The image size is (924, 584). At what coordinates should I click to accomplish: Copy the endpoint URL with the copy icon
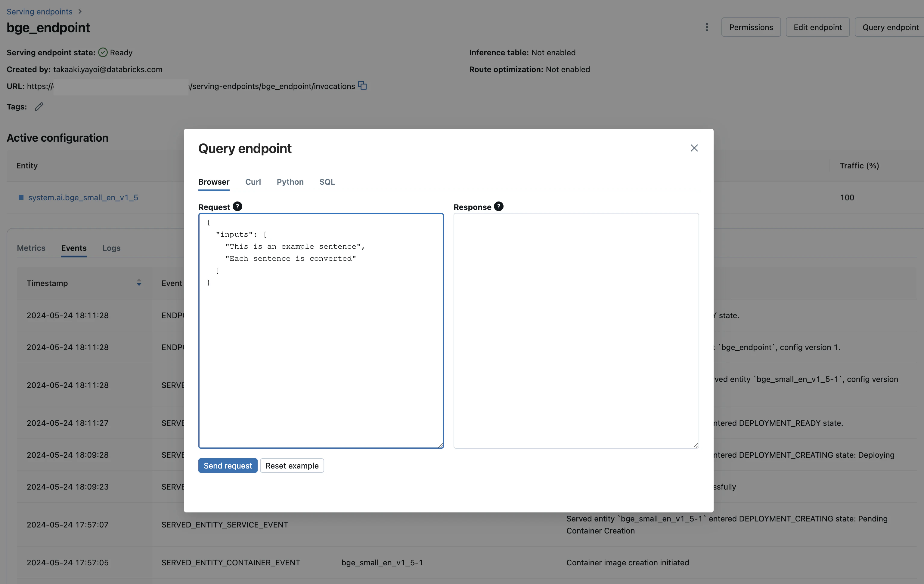362,85
